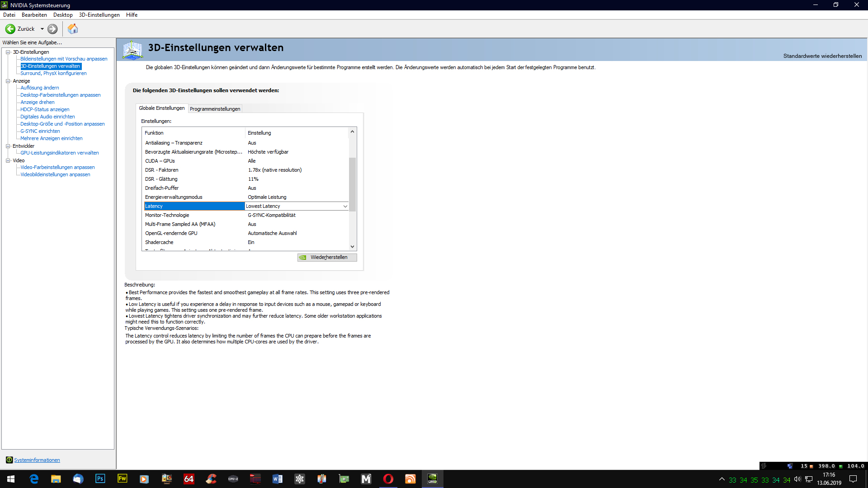Viewport: 868px width, 488px height.
Task: Open Edge browser from taskbar
Action: coord(34,479)
